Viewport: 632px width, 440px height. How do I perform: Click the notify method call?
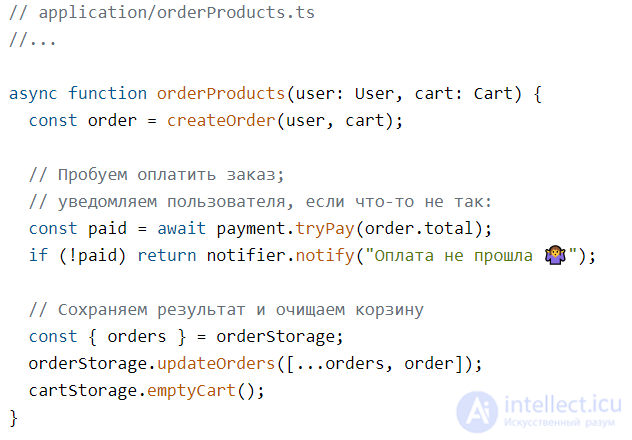[x=324, y=255]
